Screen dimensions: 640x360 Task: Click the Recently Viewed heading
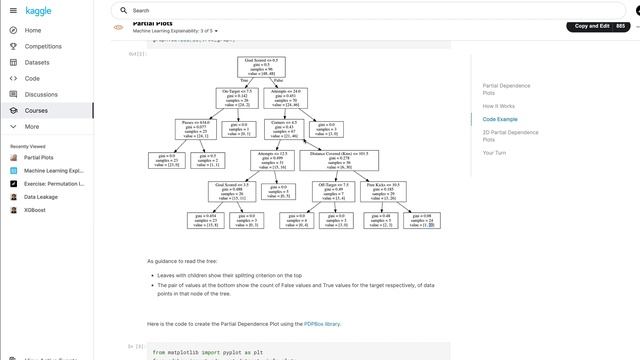click(28, 146)
